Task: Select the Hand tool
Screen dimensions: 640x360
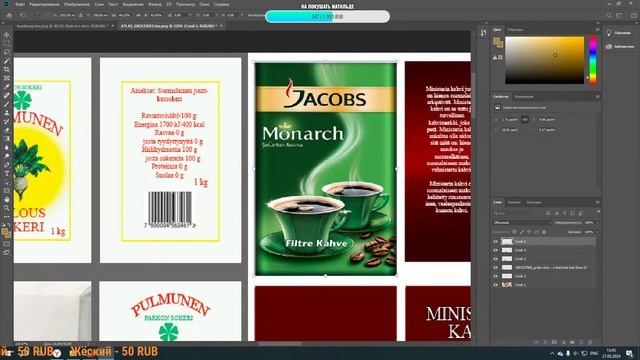Action: [x=7, y=200]
